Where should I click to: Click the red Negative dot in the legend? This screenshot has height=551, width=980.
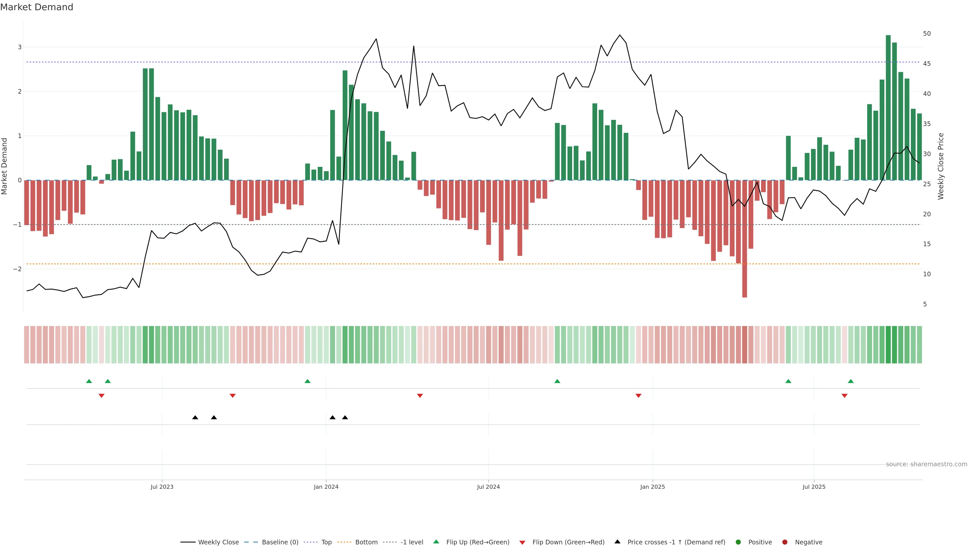[x=785, y=542]
